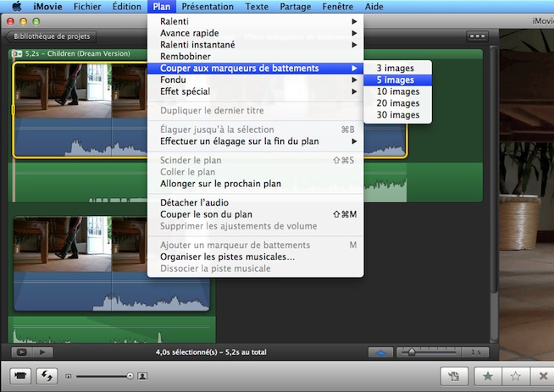
Task: Close the open Plan menu in menu bar
Action: tap(162, 7)
